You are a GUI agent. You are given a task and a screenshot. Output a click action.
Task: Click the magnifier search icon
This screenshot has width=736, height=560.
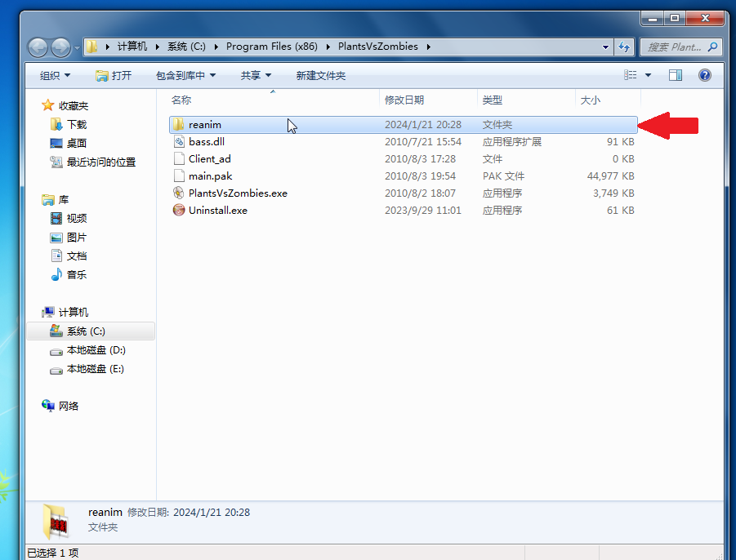713,47
